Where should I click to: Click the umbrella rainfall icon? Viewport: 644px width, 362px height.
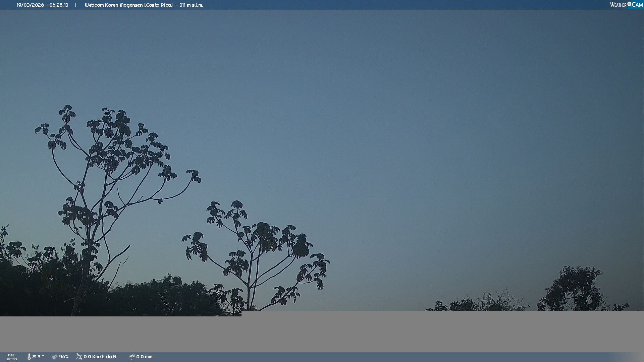132,357
